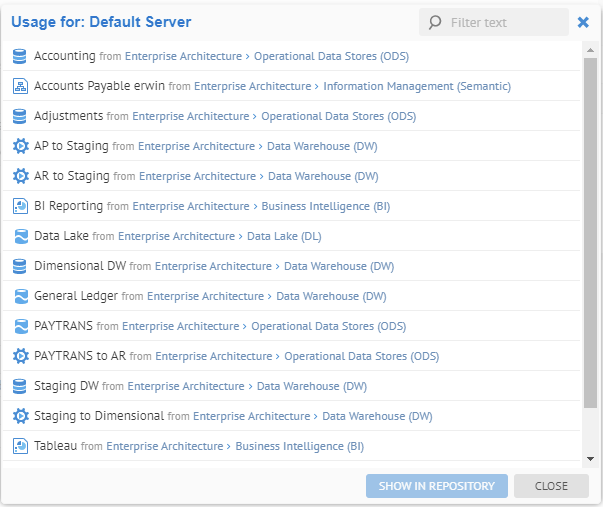Click the magnifier icon in the filter box

(435, 22)
